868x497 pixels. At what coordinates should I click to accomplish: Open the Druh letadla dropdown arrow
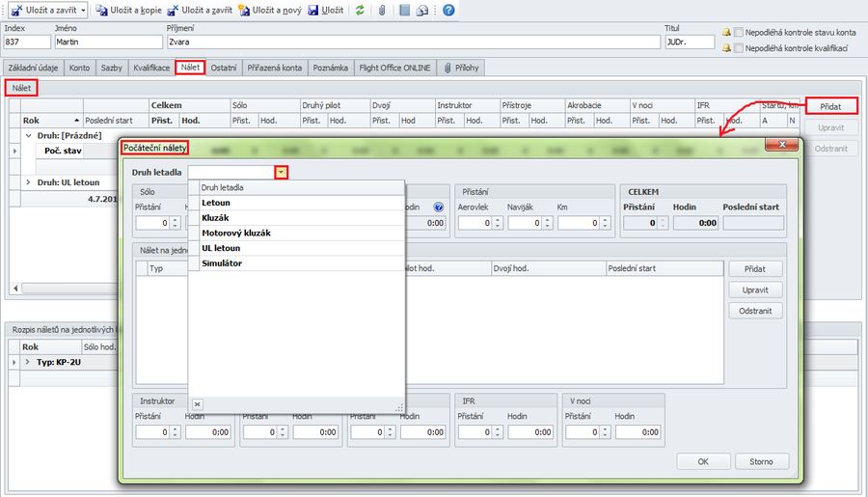pos(281,172)
